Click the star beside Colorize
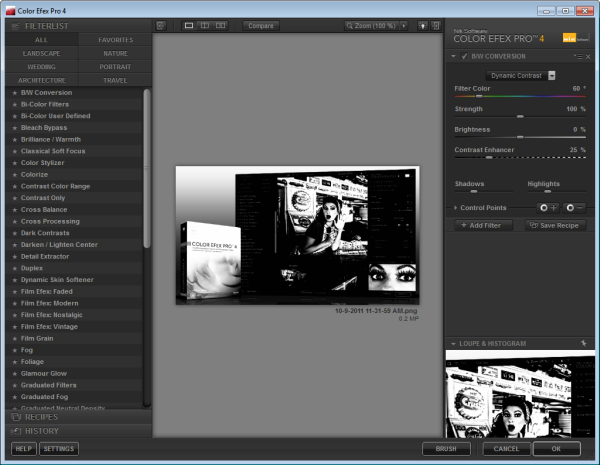This screenshot has height=465, width=600. (x=15, y=175)
